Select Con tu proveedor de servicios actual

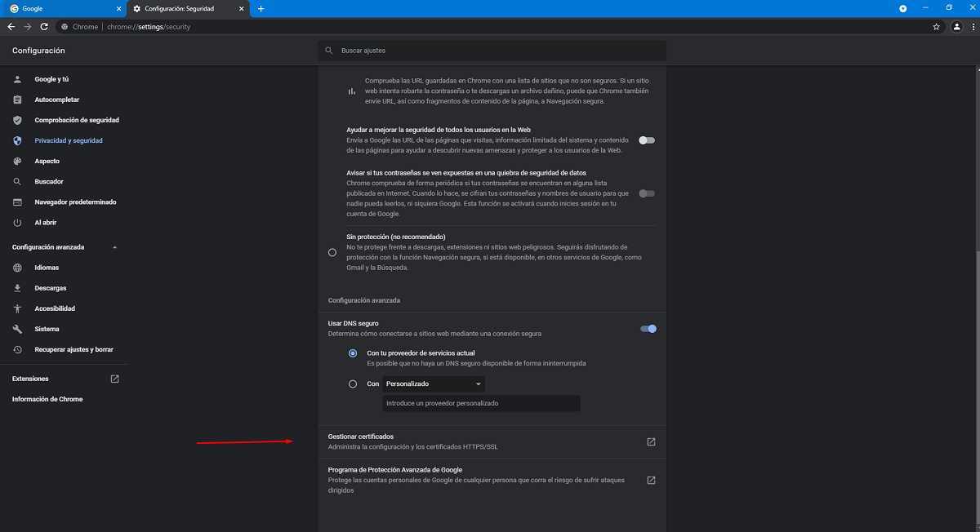point(353,353)
